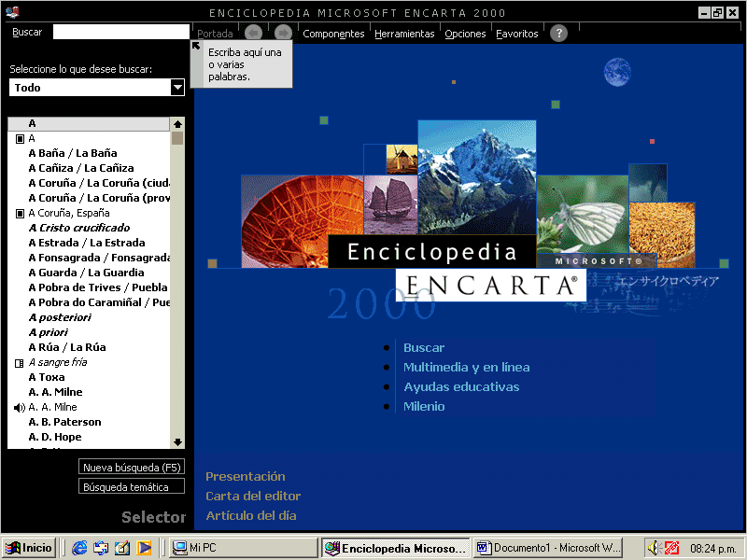Select A Coruña / La Coruña (ciudad) entry
This screenshot has width=747, height=560.
pos(99,183)
